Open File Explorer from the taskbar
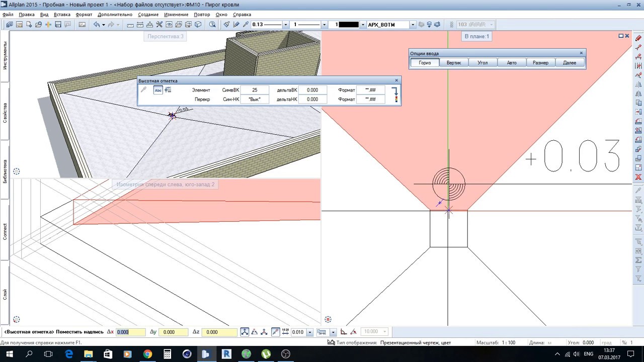Screen dimensions: 644x362 point(89,354)
